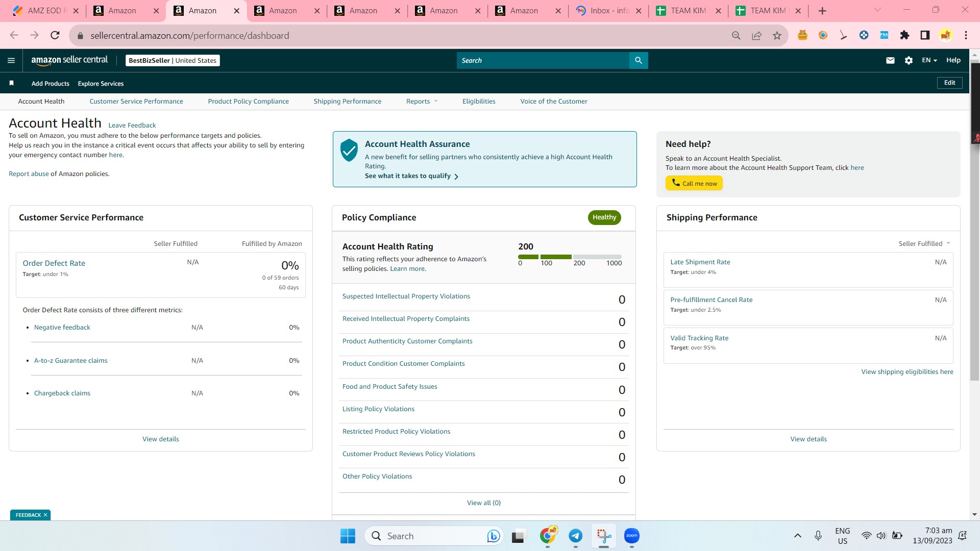Open Chargeback claims link
Image resolution: width=980 pixels, height=551 pixels.
[62, 393]
